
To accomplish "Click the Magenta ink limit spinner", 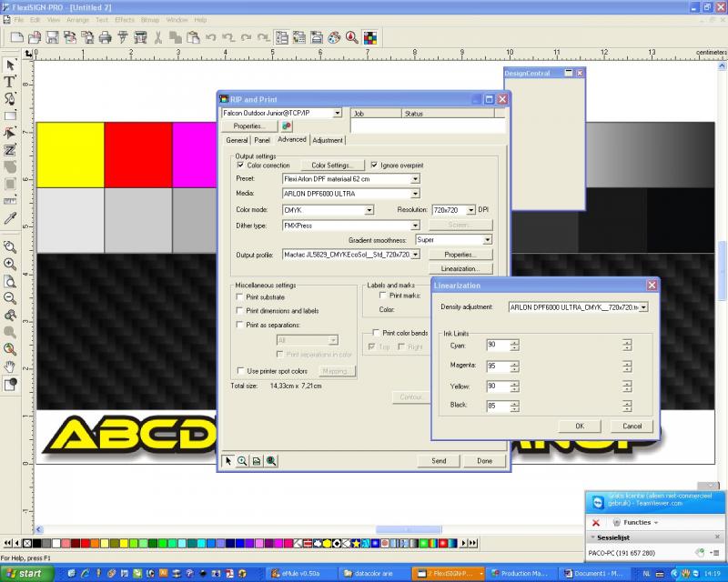I will coord(514,366).
